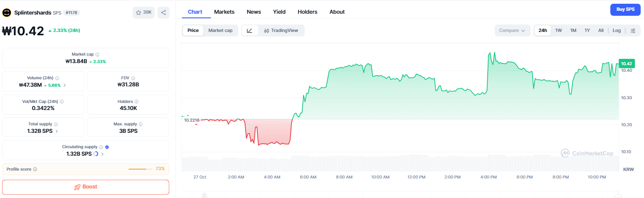The width and height of the screenshot is (644, 198).
Task: Open the share icon button
Action: click(x=163, y=12)
